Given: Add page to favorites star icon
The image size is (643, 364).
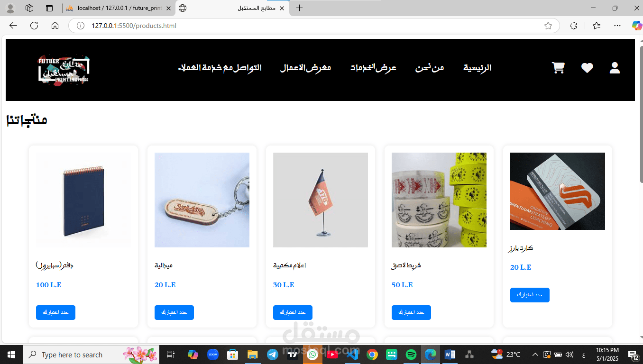Looking at the screenshot, I should [548, 26].
